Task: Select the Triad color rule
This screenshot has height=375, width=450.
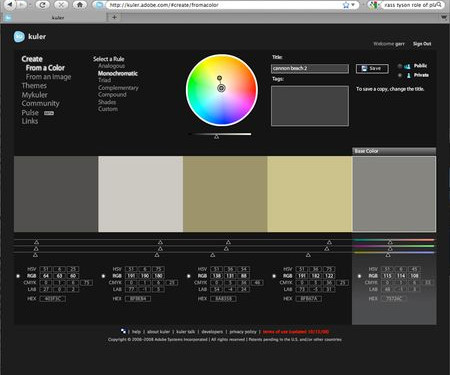Action: 104,80
